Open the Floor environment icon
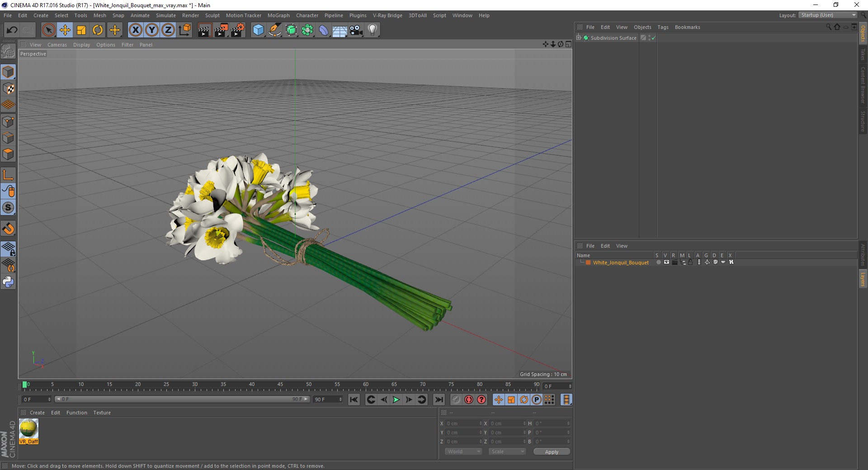The image size is (868, 470). (340, 30)
